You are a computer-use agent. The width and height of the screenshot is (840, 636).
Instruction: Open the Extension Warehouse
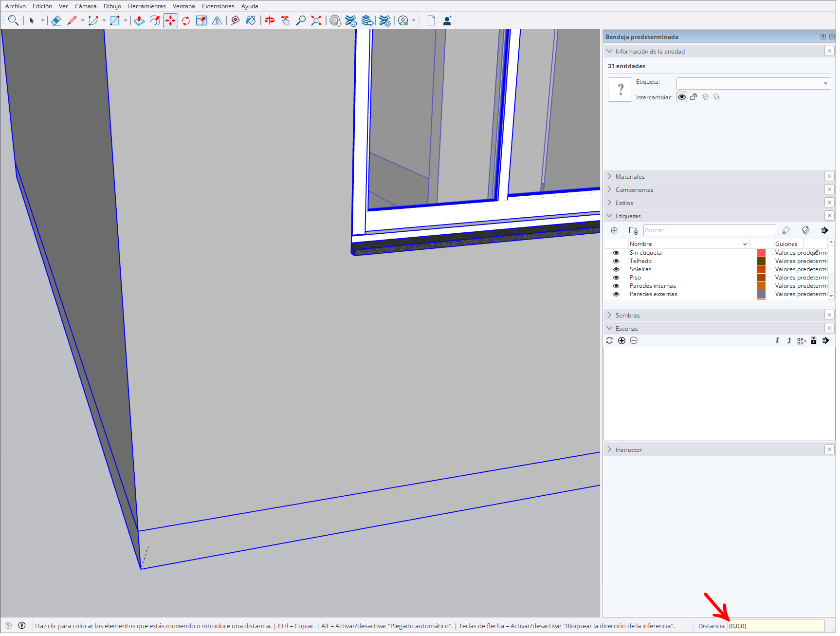pyautogui.click(x=351, y=20)
